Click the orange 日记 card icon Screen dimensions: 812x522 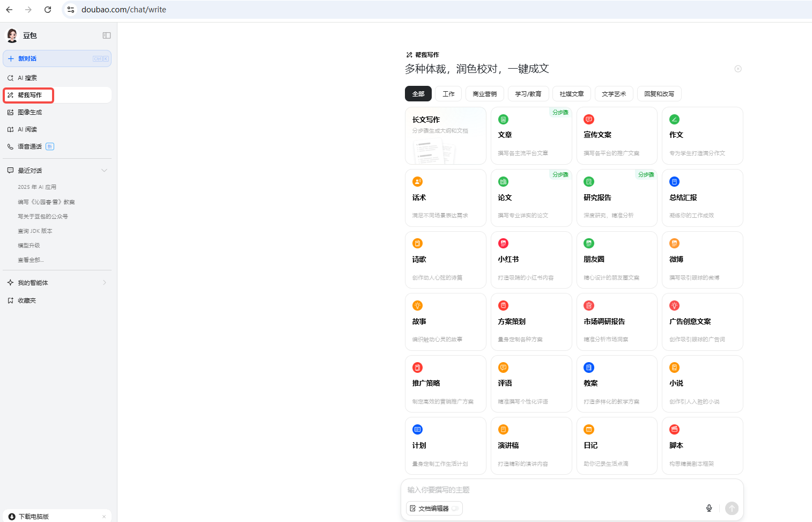(x=589, y=430)
